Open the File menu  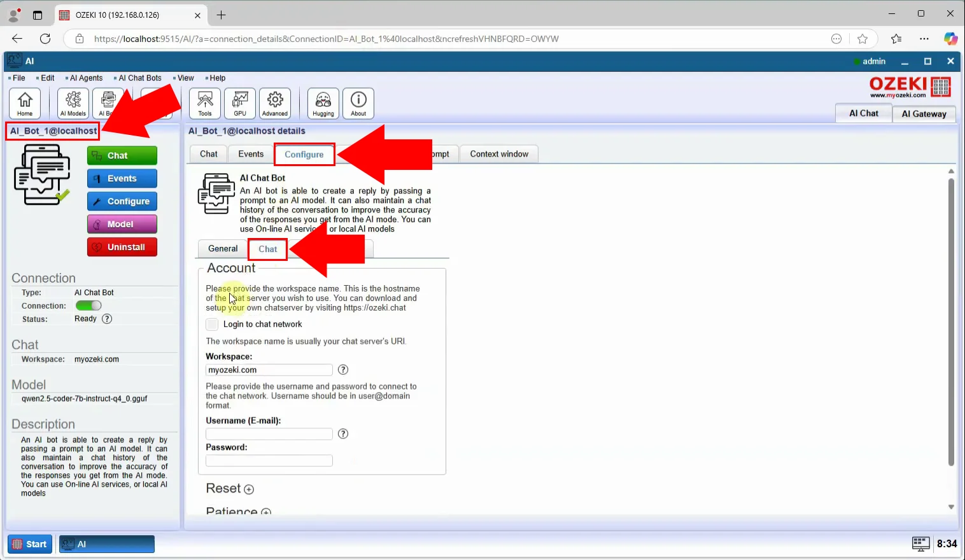(x=17, y=78)
